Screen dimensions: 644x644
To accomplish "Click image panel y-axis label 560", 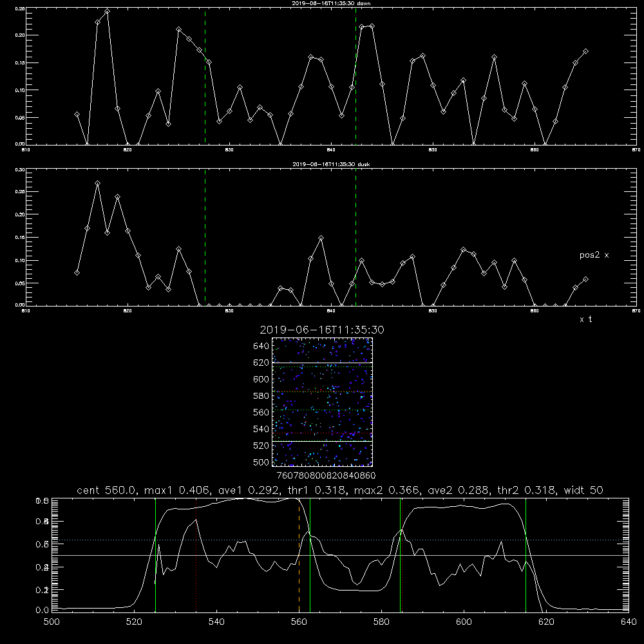I will click(261, 412).
